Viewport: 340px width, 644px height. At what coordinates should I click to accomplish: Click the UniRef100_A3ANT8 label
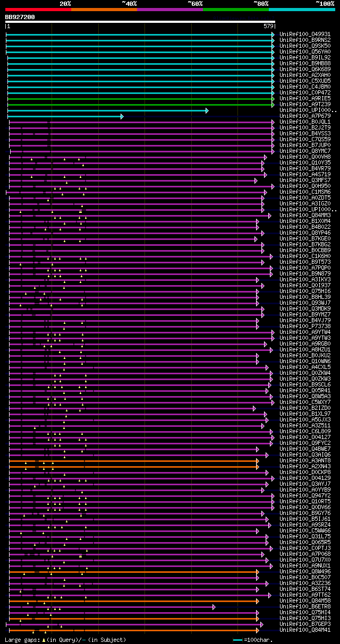[305, 460]
